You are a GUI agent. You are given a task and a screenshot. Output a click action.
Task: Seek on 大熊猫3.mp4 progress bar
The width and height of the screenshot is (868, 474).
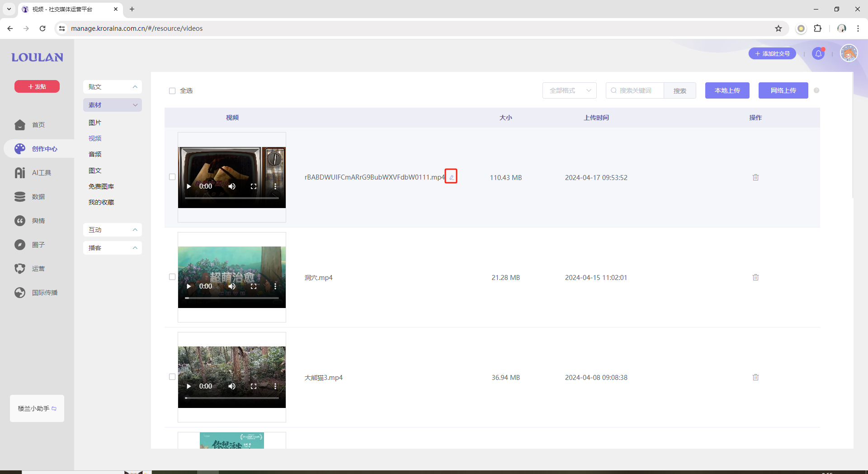point(232,398)
